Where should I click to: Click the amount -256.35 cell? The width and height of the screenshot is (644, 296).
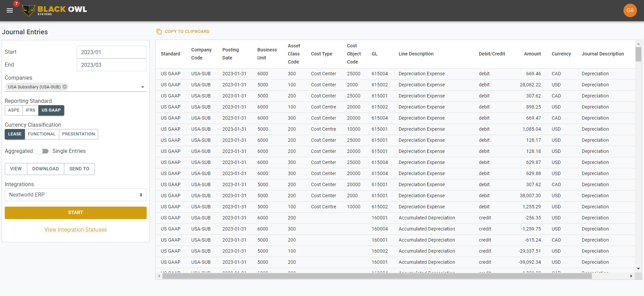tap(533, 218)
